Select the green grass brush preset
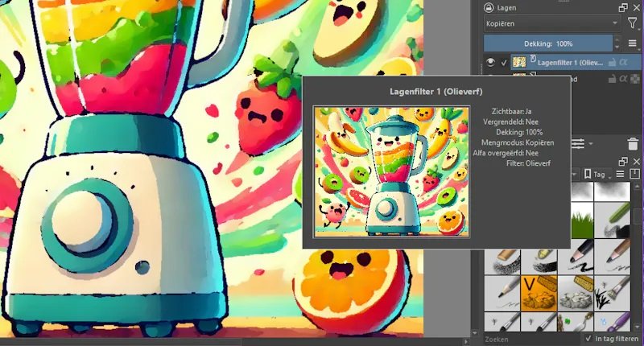Viewport: 644px width, 346px height. tap(581, 220)
